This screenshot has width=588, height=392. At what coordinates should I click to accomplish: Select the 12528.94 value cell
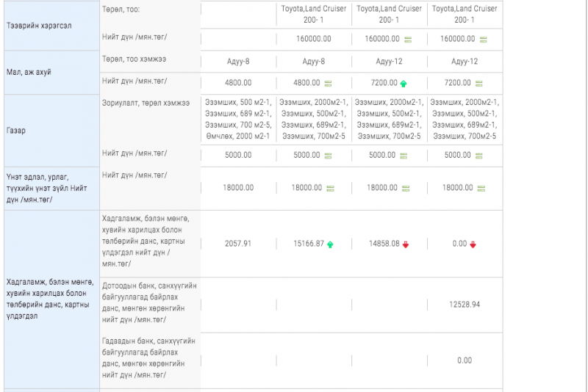(x=465, y=304)
